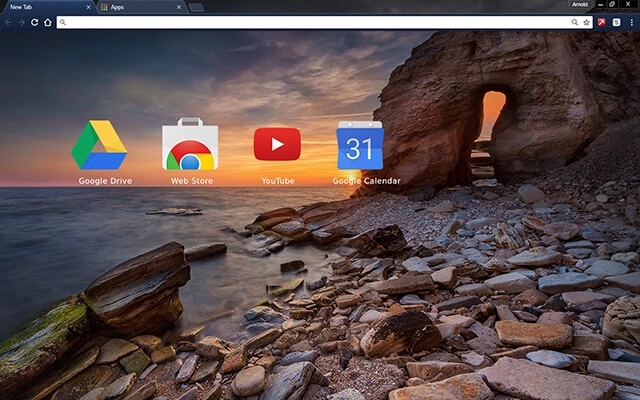The width and height of the screenshot is (640, 400).
Task: Open the Google Calendar app icon
Action: 360,145
